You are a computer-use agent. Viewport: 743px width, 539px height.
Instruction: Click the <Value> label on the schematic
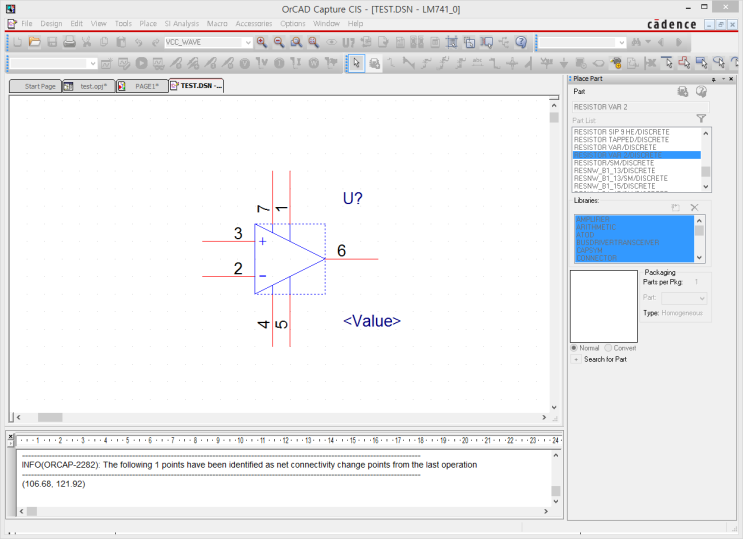(372, 321)
